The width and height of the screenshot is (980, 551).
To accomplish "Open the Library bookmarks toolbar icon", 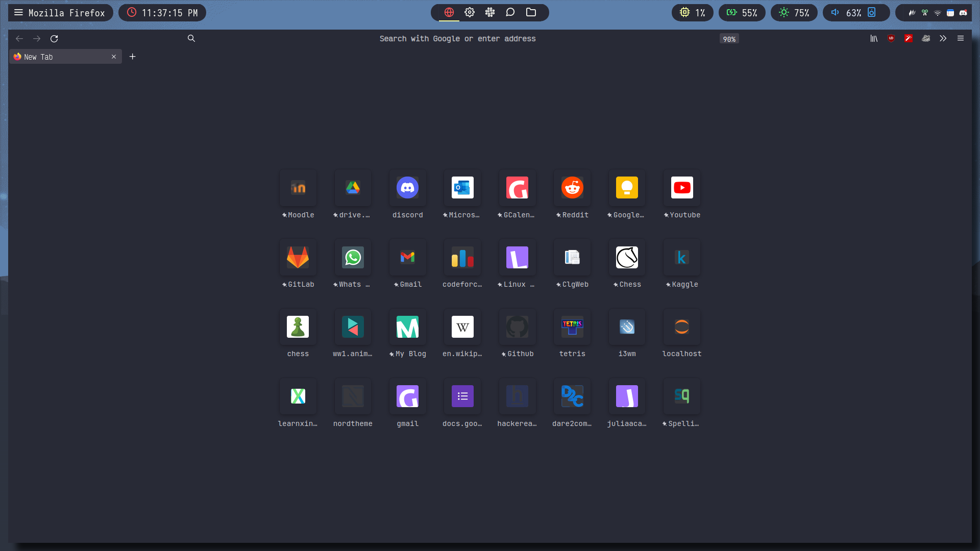I will pos(874,39).
